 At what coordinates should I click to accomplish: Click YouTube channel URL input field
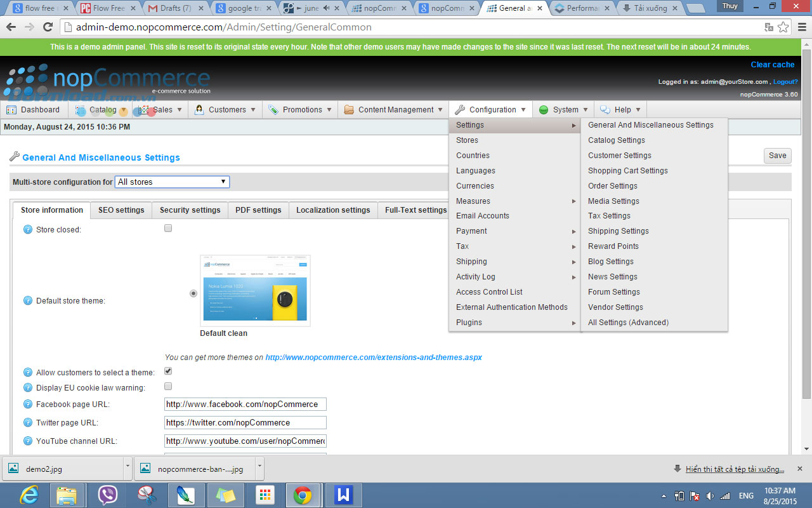[246, 441]
